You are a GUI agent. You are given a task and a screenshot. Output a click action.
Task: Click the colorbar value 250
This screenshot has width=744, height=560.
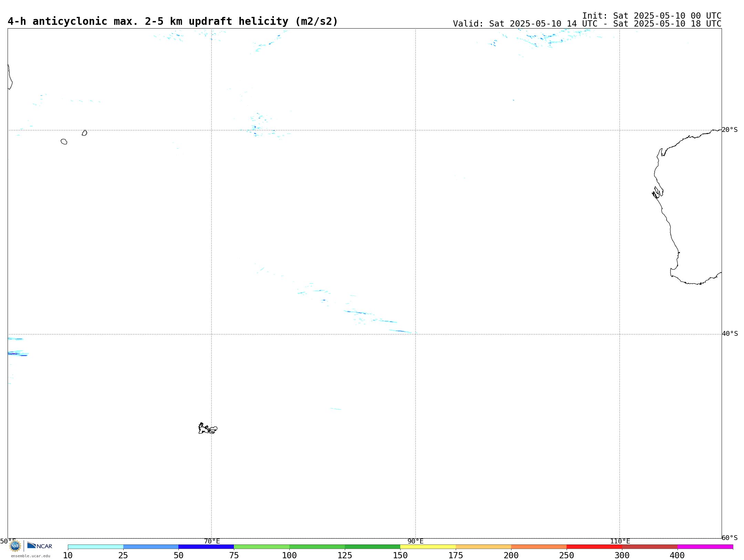pos(567,555)
